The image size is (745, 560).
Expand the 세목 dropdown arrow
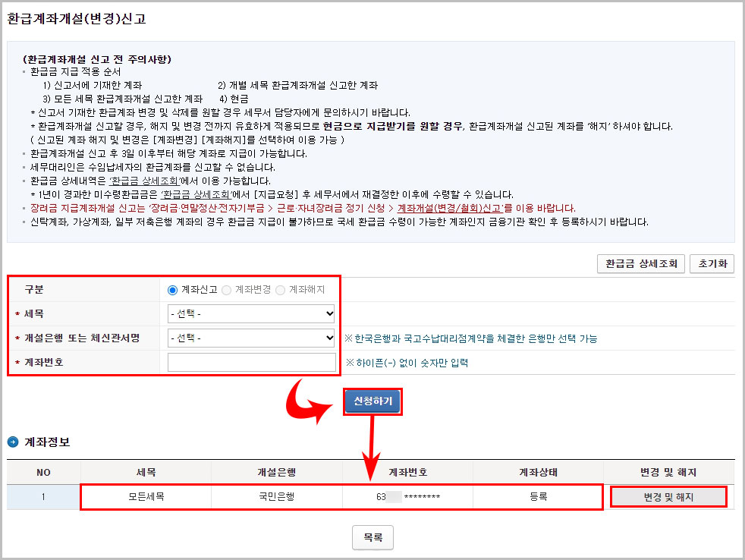[x=328, y=313]
